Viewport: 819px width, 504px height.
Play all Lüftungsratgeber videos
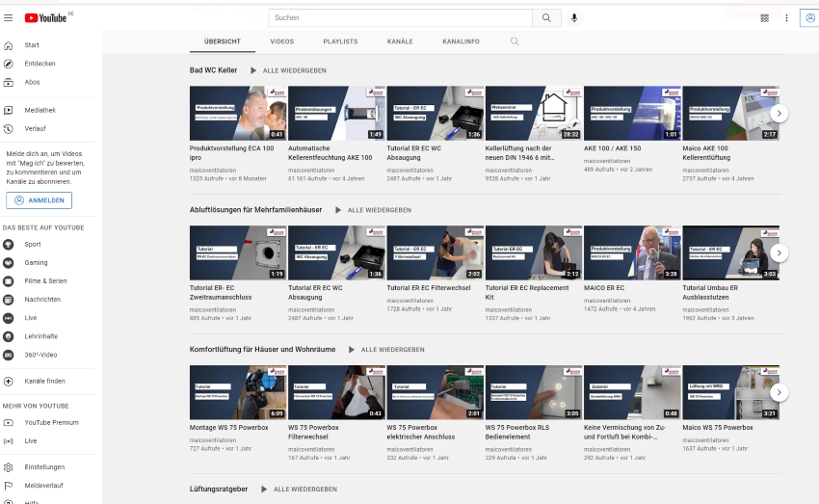pyautogui.click(x=300, y=489)
